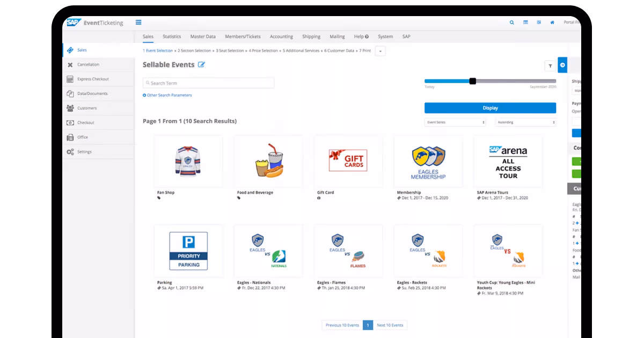Select the Eagles vs Rockets thumbnail
The width and height of the screenshot is (644, 338).
(428, 251)
